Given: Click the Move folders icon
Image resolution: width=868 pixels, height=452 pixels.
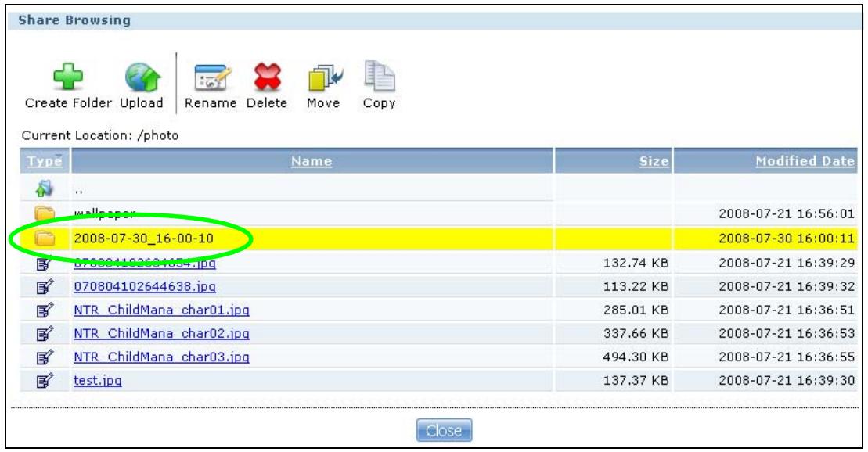Looking at the screenshot, I should (325, 77).
